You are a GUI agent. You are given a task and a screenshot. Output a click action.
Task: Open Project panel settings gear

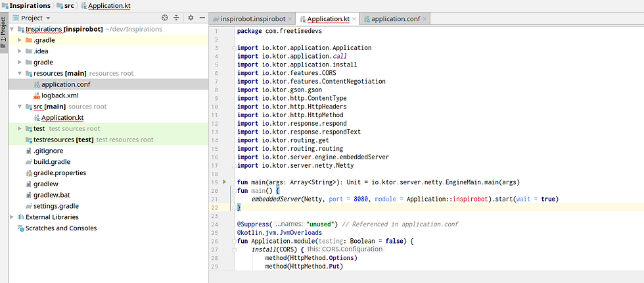[191, 18]
